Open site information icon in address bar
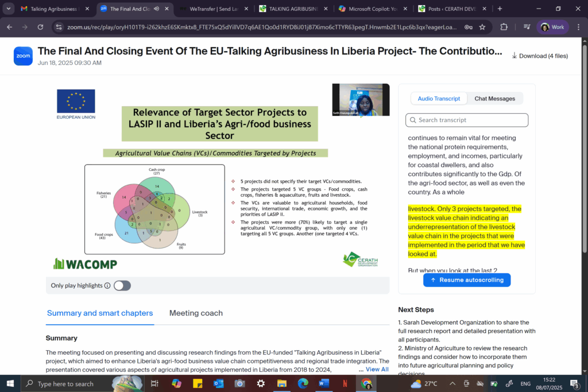 (x=59, y=27)
